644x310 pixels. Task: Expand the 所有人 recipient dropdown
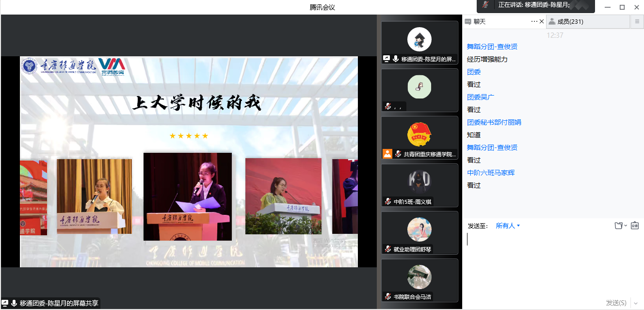508,226
